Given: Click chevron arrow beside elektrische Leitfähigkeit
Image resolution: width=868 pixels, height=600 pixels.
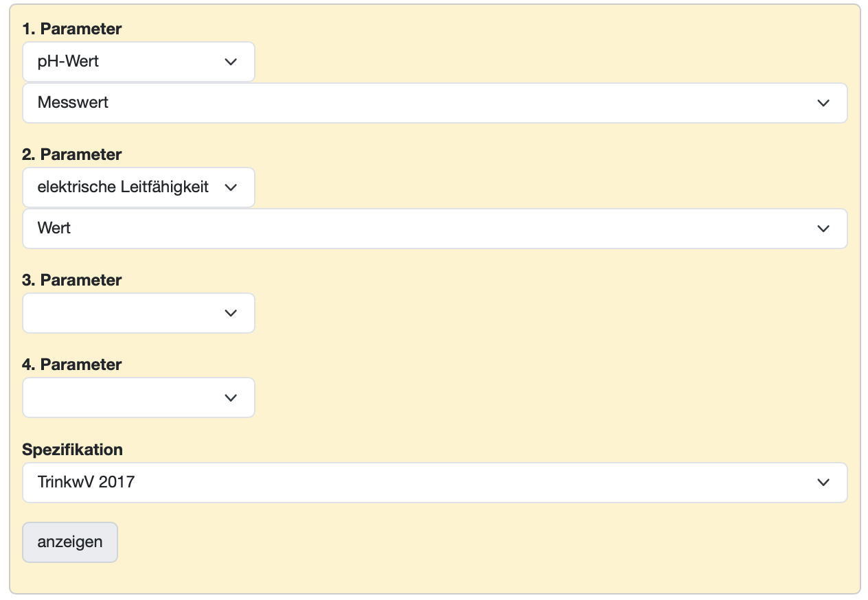Looking at the screenshot, I should coord(231,187).
